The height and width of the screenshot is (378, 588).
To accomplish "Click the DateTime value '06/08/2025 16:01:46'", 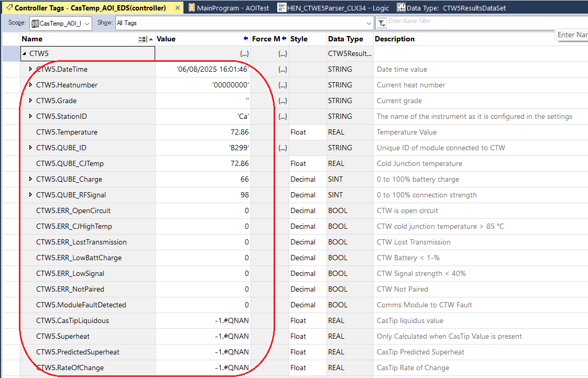I will pyautogui.click(x=212, y=69).
